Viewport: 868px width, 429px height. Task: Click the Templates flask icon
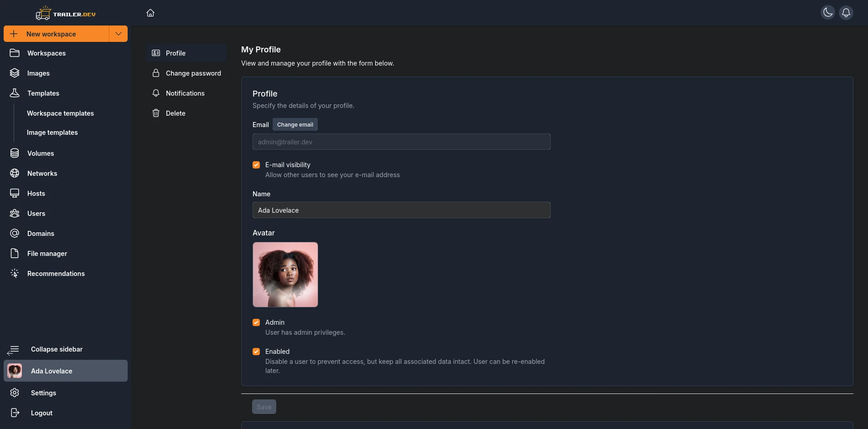[x=15, y=93]
